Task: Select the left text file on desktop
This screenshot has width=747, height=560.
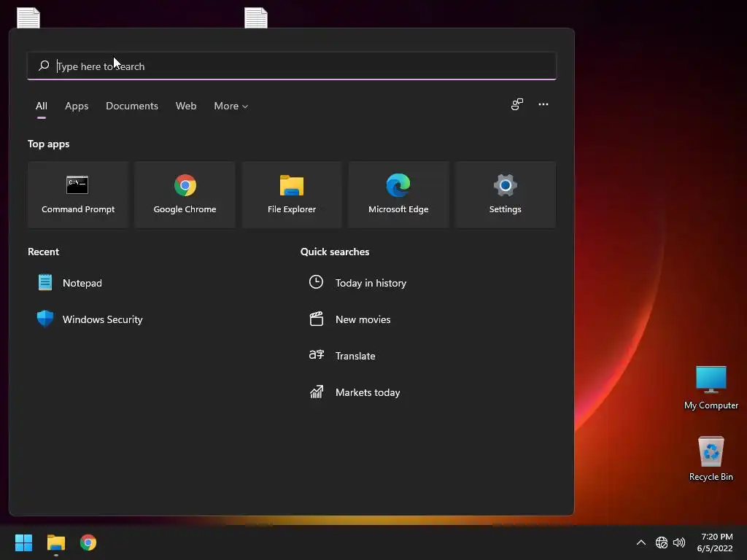Action: (28, 17)
